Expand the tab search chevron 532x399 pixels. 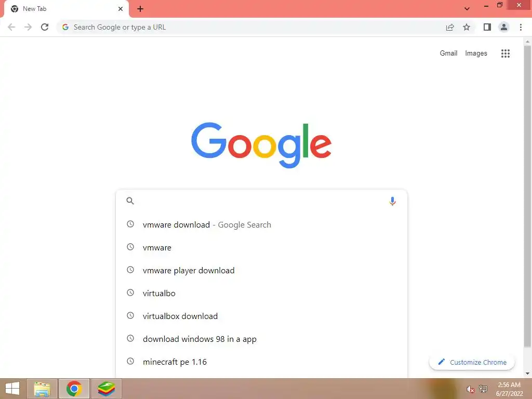[x=467, y=9]
